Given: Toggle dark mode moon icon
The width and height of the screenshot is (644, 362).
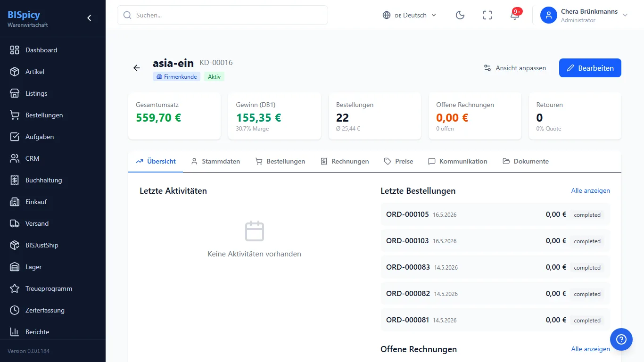Looking at the screenshot, I should pyautogui.click(x=460, y=15).
